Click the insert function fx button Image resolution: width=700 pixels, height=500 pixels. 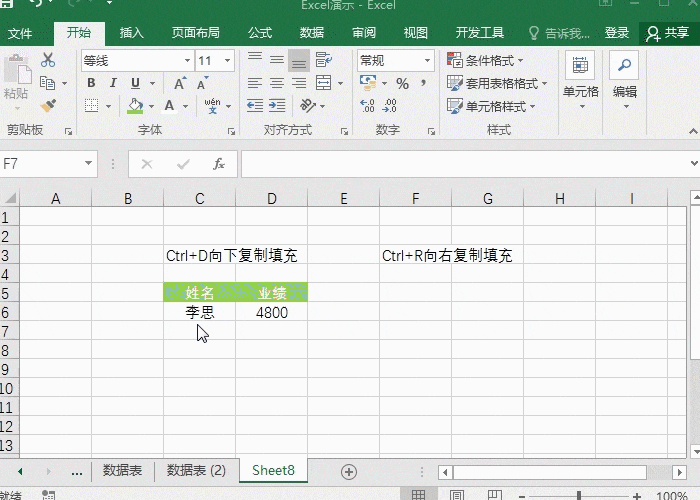click(x=219, y=164)
